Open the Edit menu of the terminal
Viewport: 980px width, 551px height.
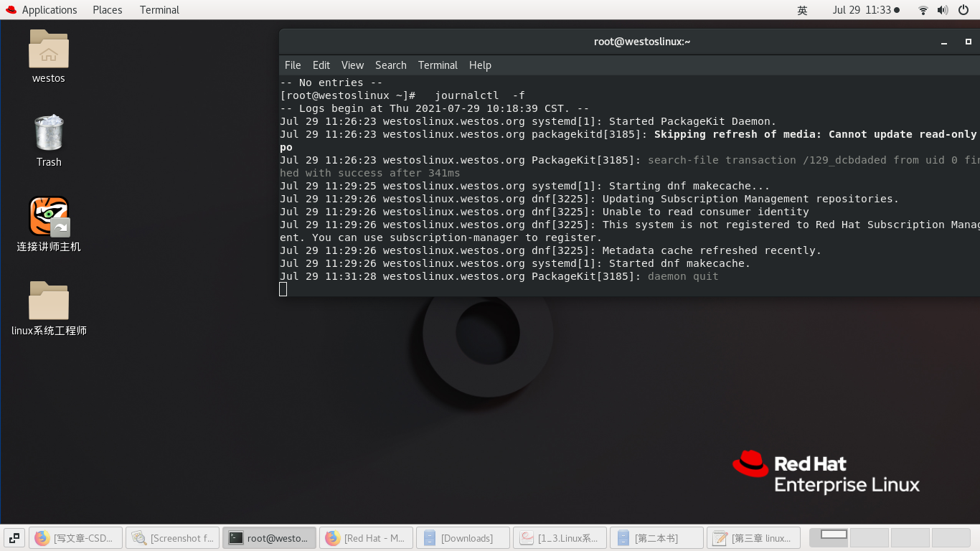click(x=321, y=65)
